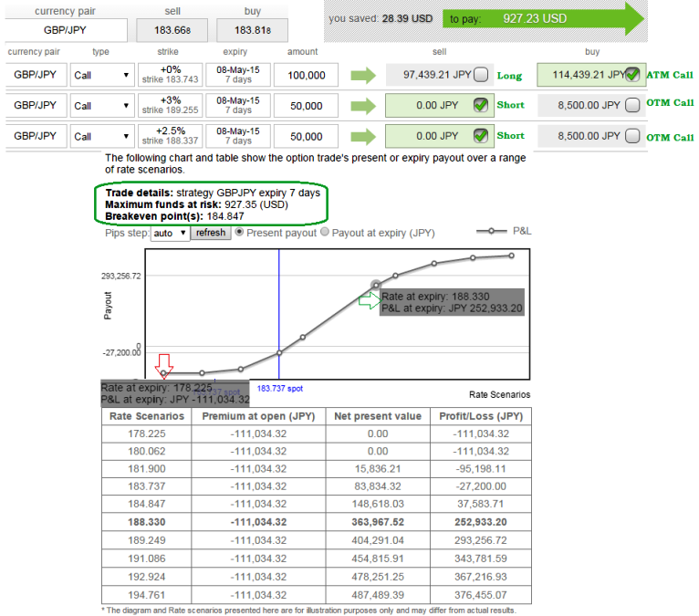Image resolution: width=699 pixels, height=616 pixels.
Task: Click the 'Rate Scenarios' table header
Action: tap(147, 416)
